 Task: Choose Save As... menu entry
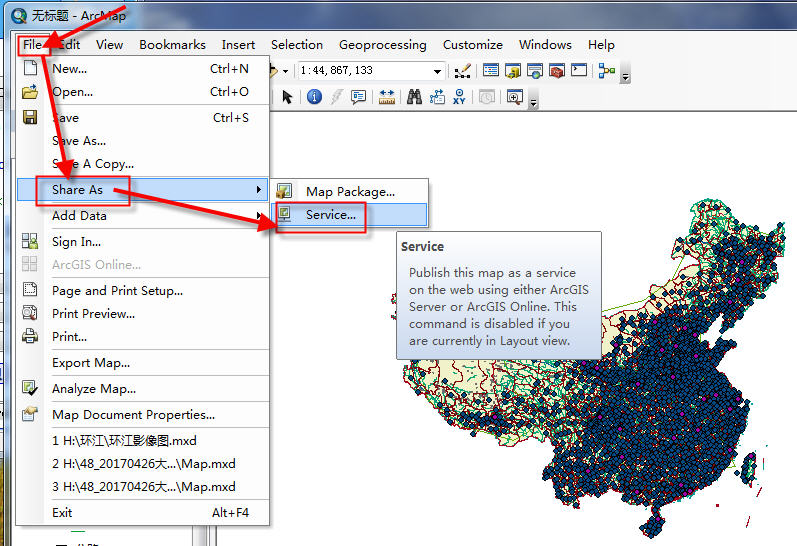[x=143, y=141]
